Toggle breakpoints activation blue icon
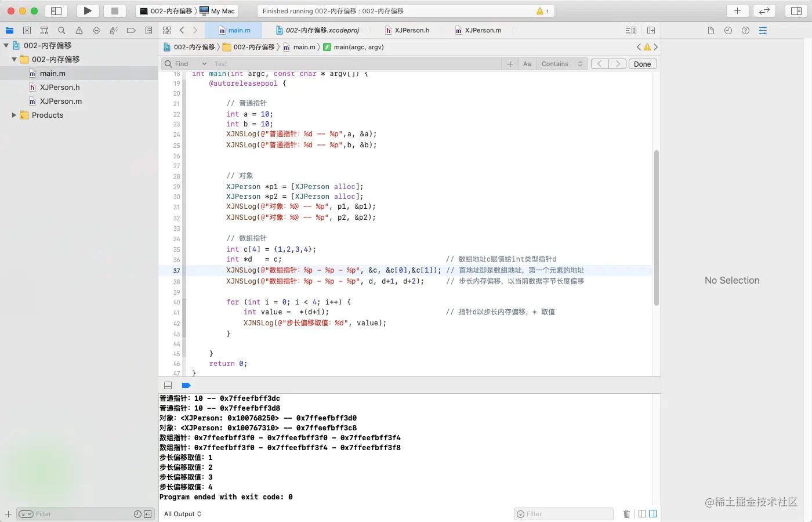812x522 pixels. tap(186, 385)
